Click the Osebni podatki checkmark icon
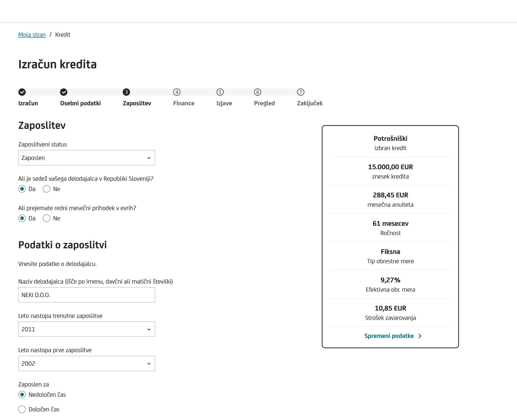Screen dimensions: 517x420 click(64, 92)
